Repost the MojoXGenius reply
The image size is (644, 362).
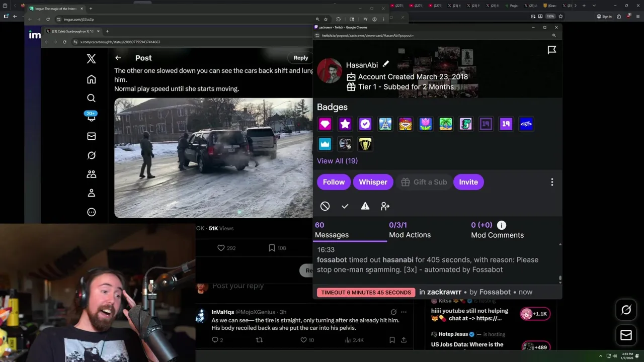pyautogui.click(x=260, y=340)
